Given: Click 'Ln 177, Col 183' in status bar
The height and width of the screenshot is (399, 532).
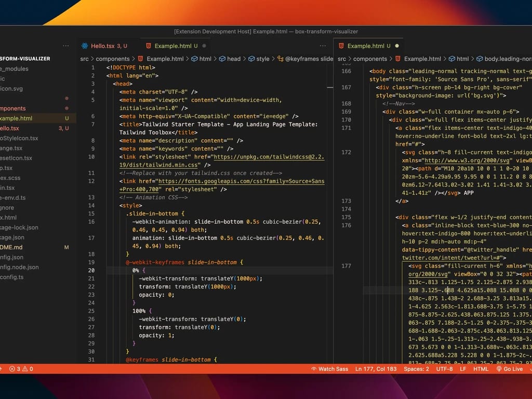Looking at the screenshot, I should pyautogui.click(x=376, y=369).
